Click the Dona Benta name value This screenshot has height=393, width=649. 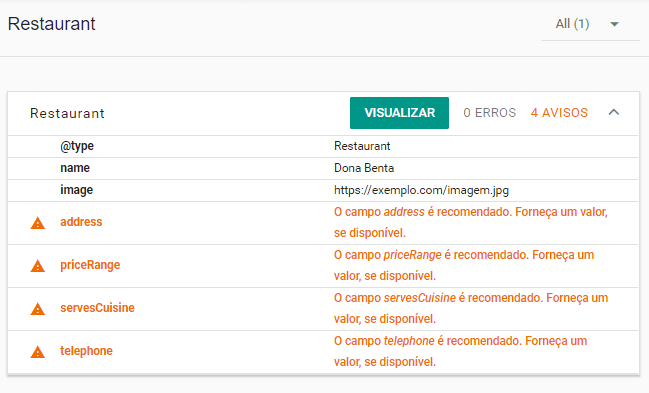coord(364,168)
